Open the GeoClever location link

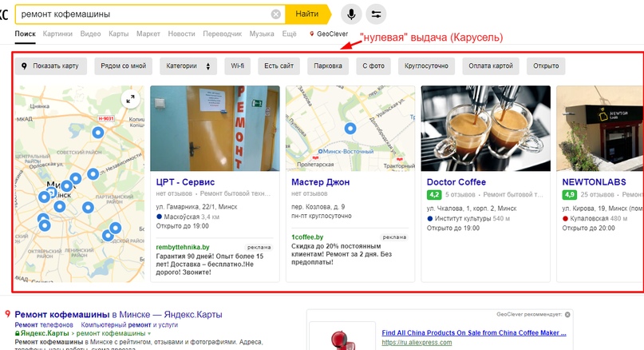tap(329, 34)
